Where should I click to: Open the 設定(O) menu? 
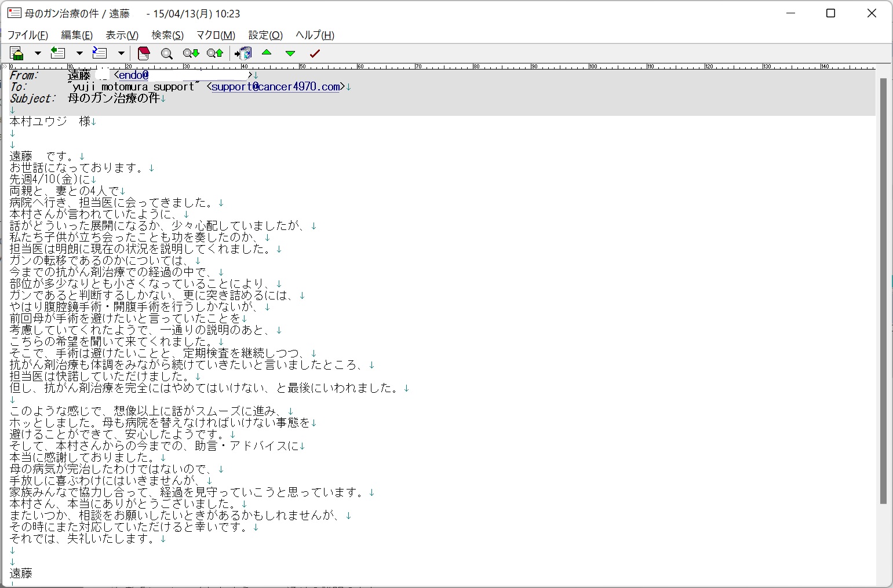coord(265,35)
